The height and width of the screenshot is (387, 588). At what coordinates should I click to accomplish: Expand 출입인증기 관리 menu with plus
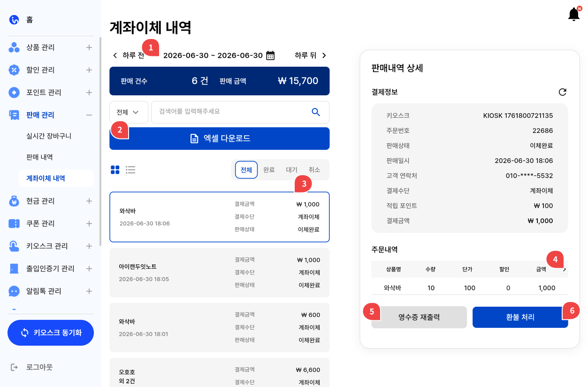(x=89, y=269)
